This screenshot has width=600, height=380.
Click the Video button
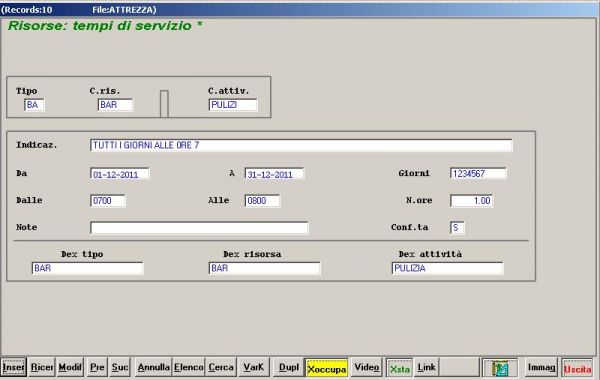366,367
